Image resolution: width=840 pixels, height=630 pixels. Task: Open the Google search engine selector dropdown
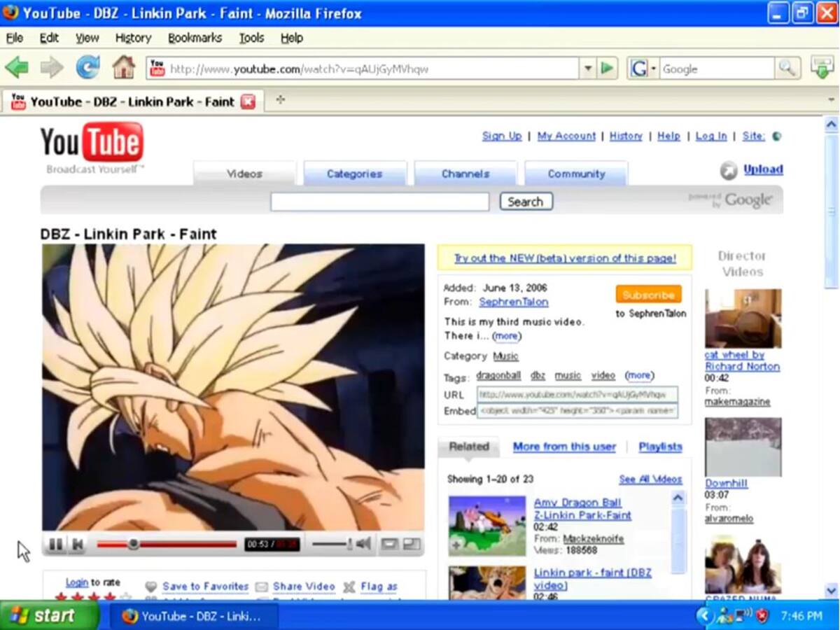(643, 69)
